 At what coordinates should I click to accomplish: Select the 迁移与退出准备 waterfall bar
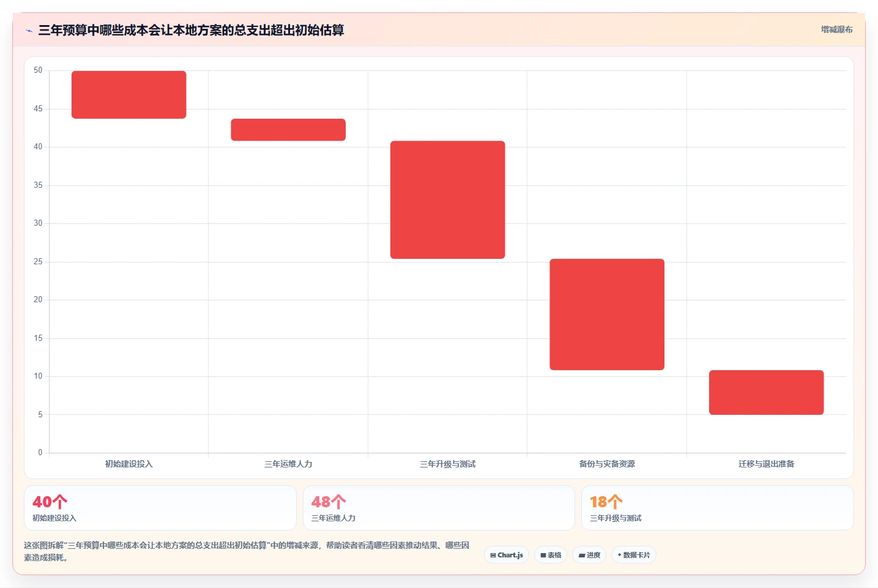(767, 392)
